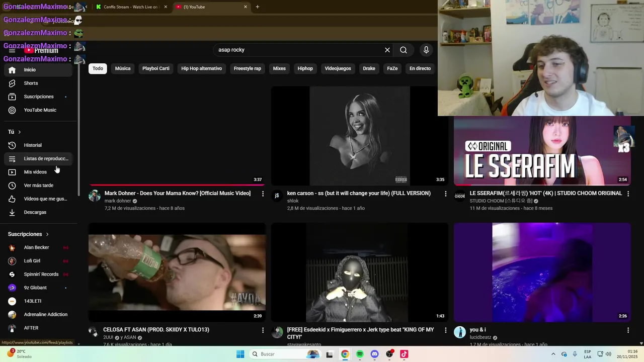The height and width of the screenshot is (362, 644).
Task: Open Chrome from the taskbar
Action: 345,354
